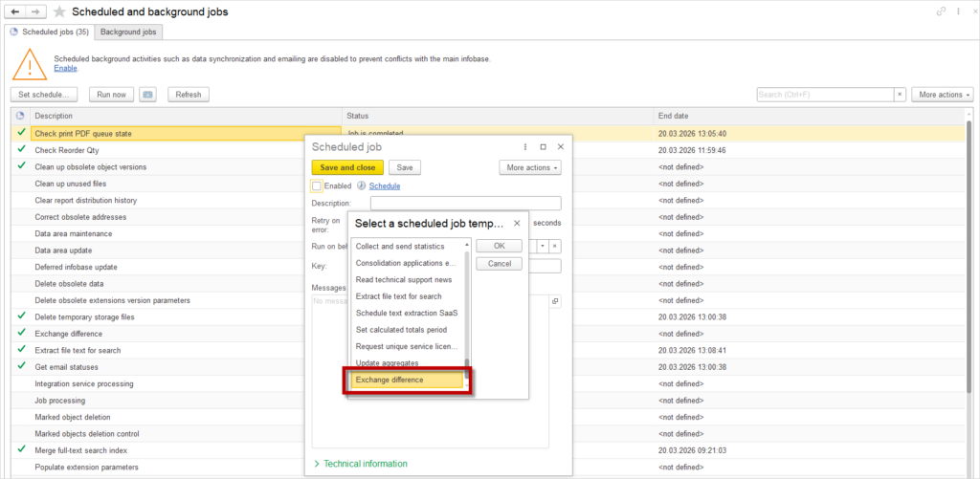Click the small icon button beside Run now
The width and height of the screenshot is (980, 479).
pyautogui.click(x=147, y=95)
